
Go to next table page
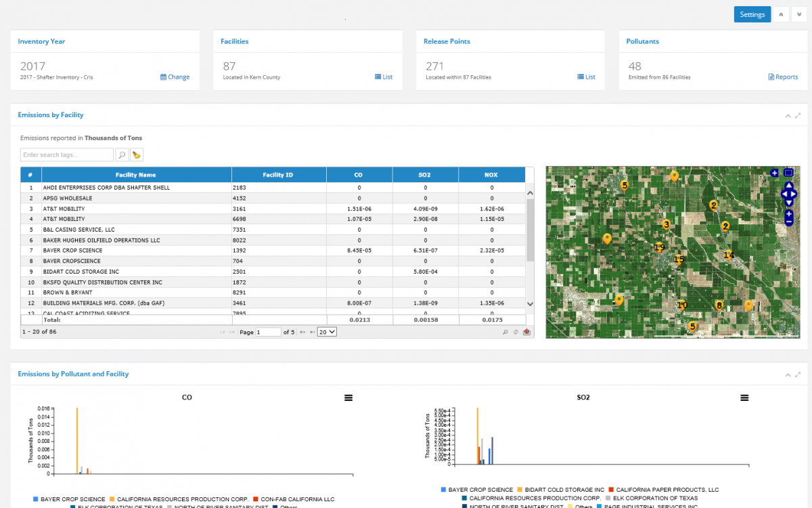pos(303,332)
